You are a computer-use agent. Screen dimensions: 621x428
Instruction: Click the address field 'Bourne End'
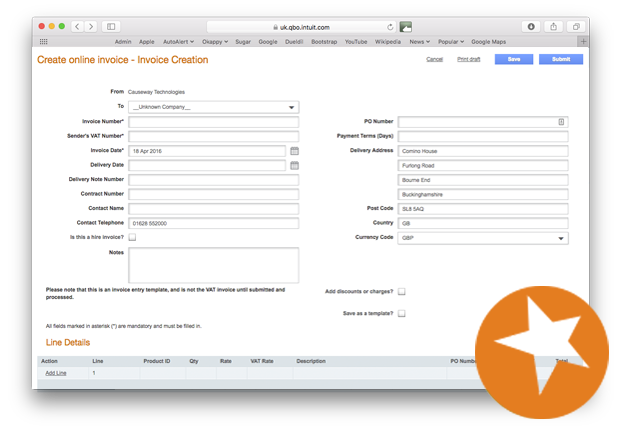[483, 180]
